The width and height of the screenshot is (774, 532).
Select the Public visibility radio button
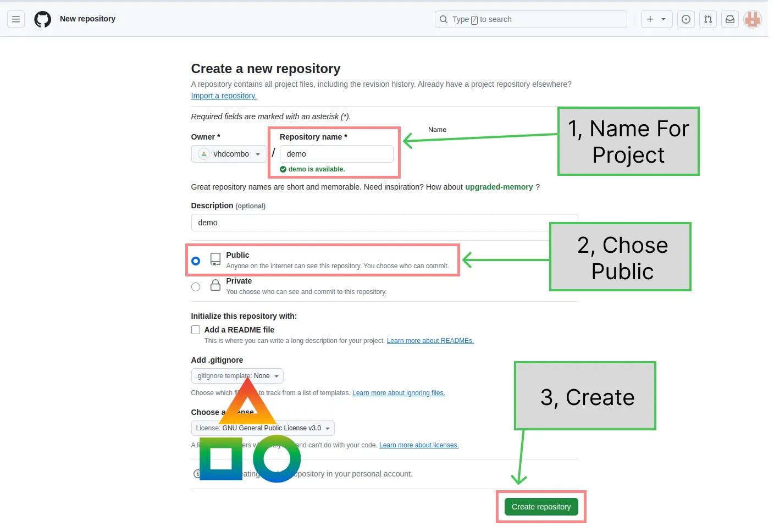[x=196, y=261]
